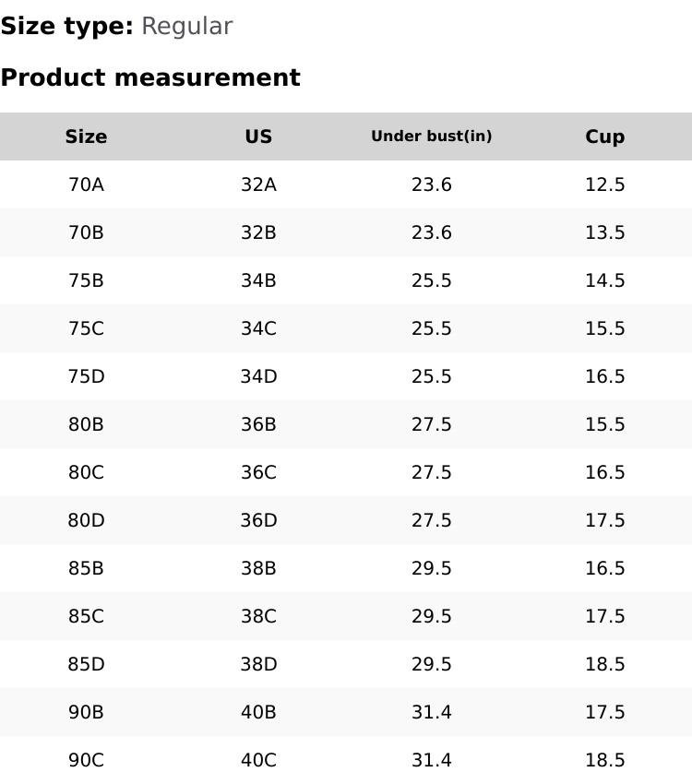Click the 40B US size cell
Image resolution: width=692 pixels, height=784 pixels.
258,712
